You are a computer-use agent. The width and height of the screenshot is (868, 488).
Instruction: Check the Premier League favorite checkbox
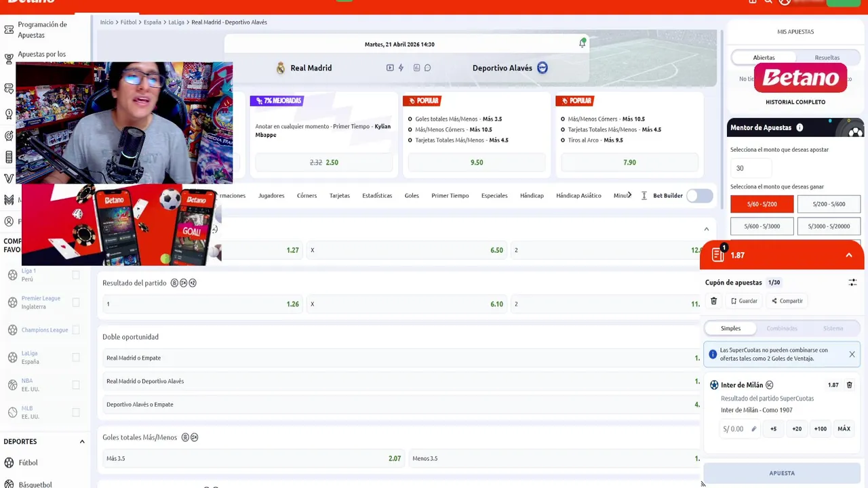pos(76,302)
